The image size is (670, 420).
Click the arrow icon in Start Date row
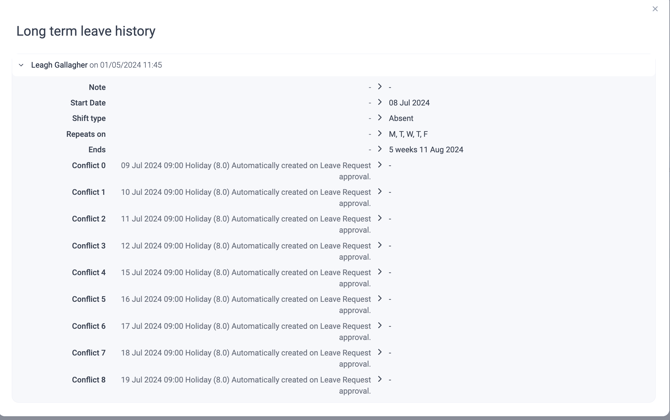[x=379, y=102]
